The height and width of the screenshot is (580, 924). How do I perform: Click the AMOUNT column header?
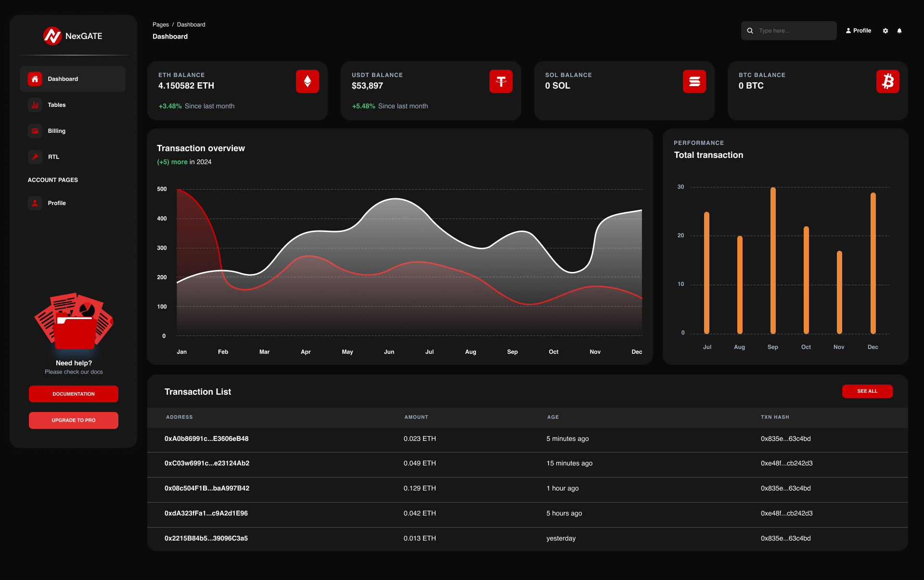tap(416, 417)
